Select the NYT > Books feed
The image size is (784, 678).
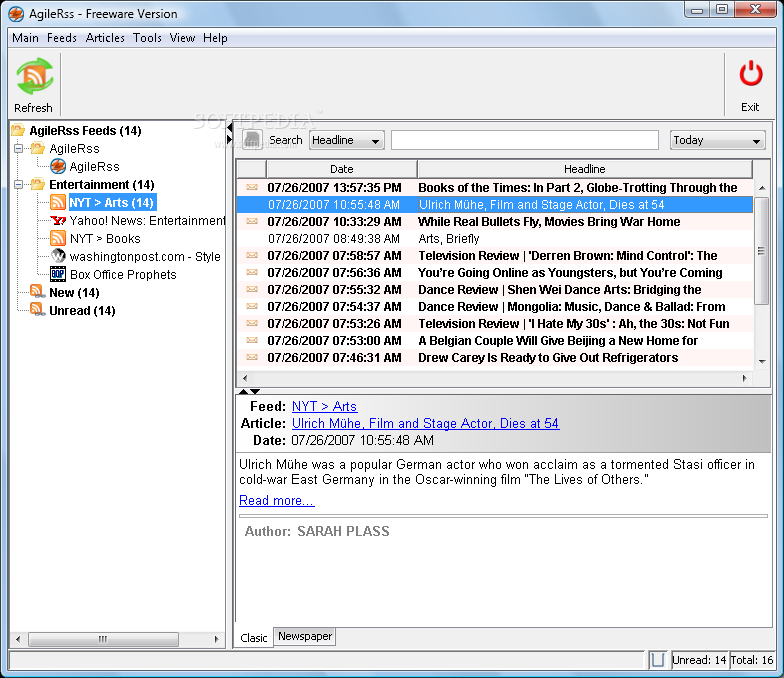(105, 238)
